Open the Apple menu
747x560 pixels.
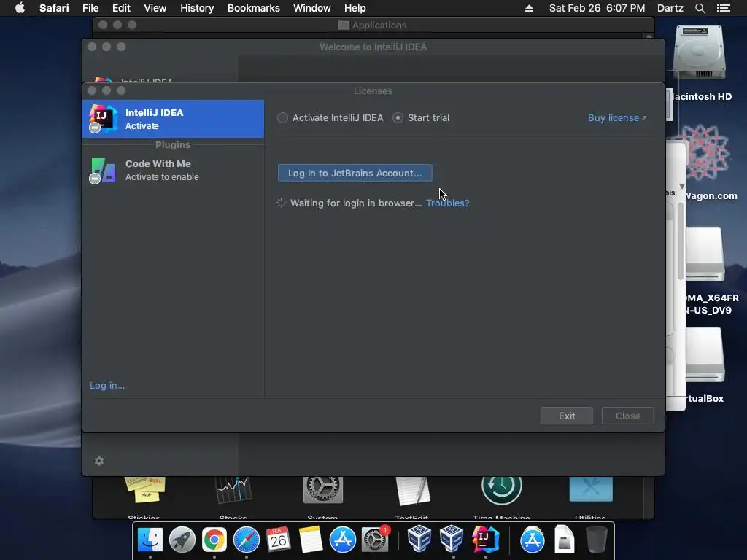pos(20,8)
